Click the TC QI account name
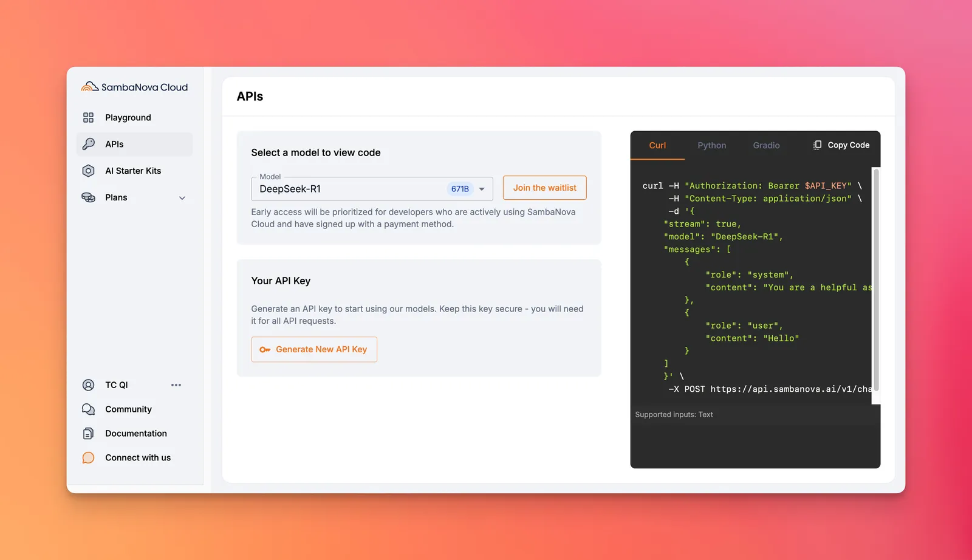Viewport: 972px width, 560px height. coord(117,385)
